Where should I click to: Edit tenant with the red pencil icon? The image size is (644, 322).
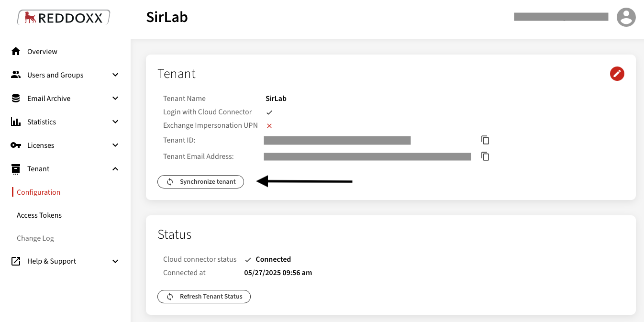point(617,74)
